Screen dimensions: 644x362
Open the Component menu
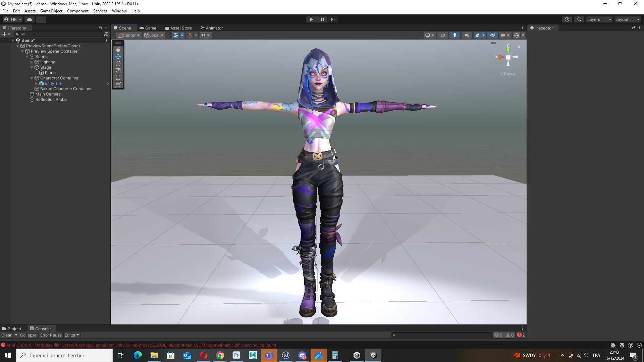(78, 11)
